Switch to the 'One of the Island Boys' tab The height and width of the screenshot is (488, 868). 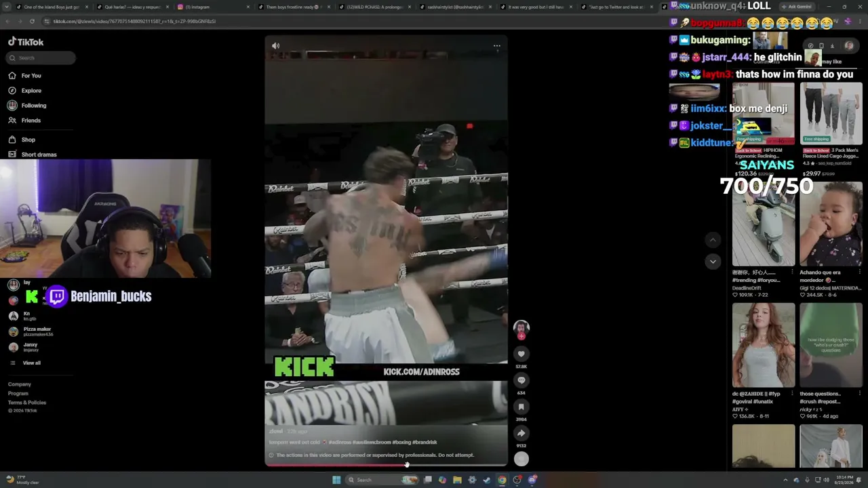pyautogui.click(x=51, y=7)
